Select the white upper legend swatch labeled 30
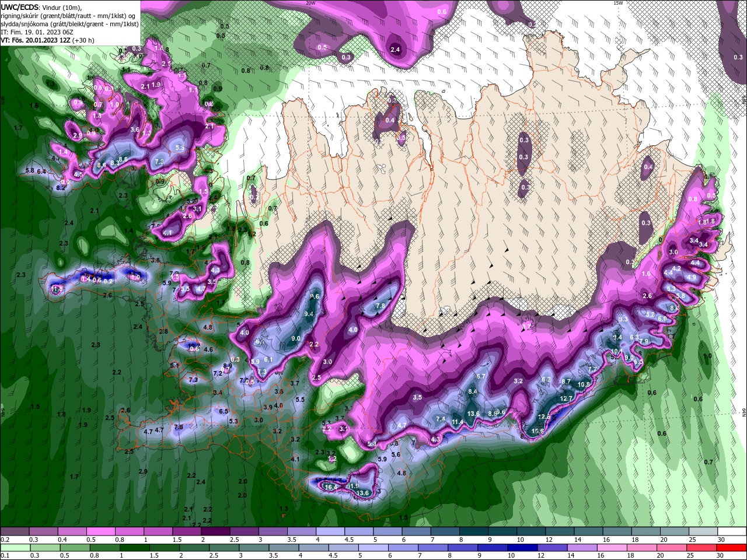747x560 pixels. pos(732,531)
